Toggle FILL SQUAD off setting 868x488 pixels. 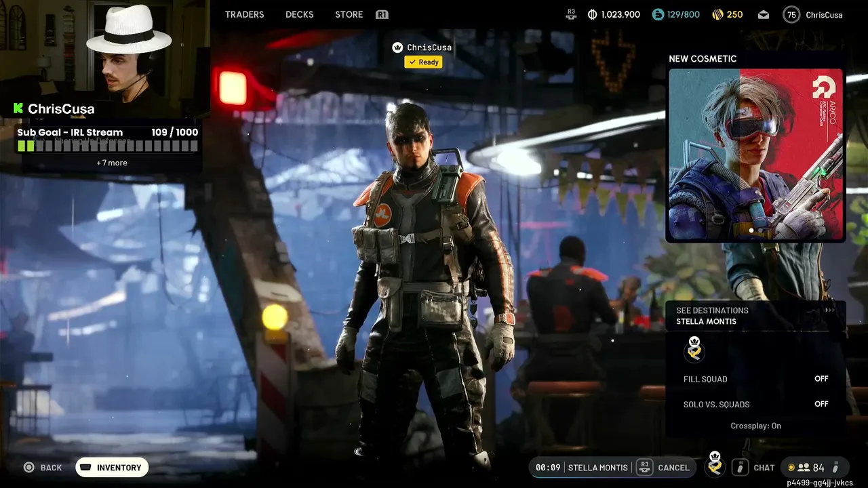pos(755,379)
